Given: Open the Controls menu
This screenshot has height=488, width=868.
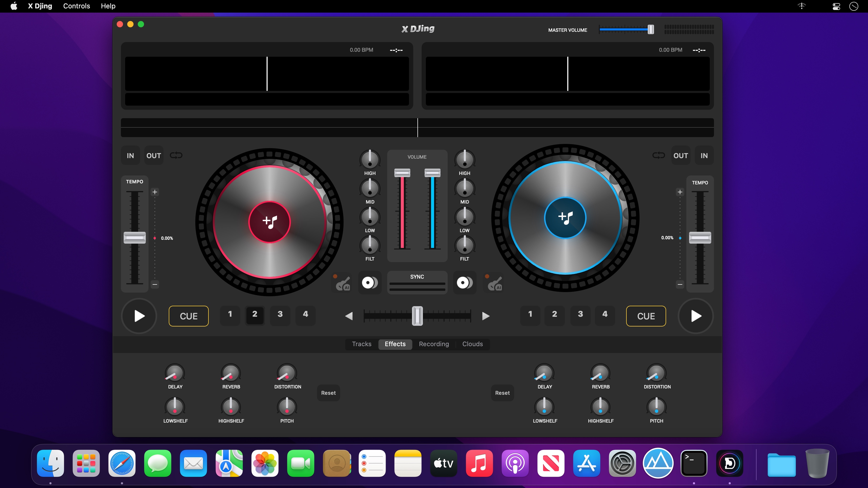Looking at the screenshot, I should [76, 6].
